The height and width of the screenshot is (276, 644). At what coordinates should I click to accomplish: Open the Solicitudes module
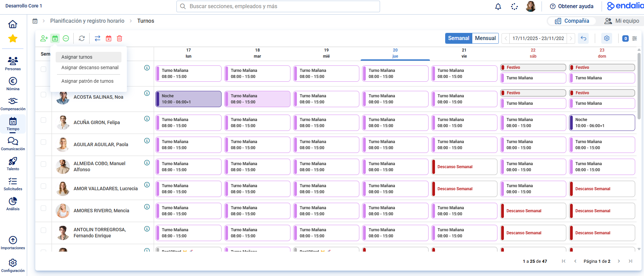pyautogui.click(x=13, y=183)
